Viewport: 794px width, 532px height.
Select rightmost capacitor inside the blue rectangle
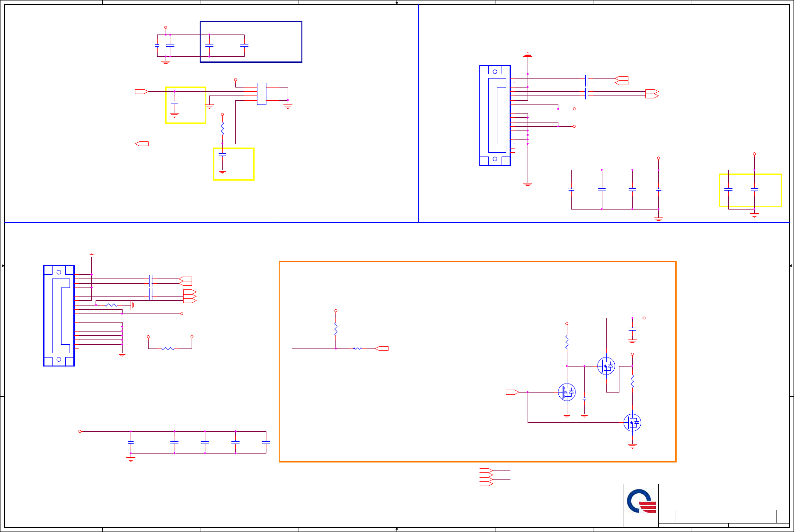pos(244,45)
